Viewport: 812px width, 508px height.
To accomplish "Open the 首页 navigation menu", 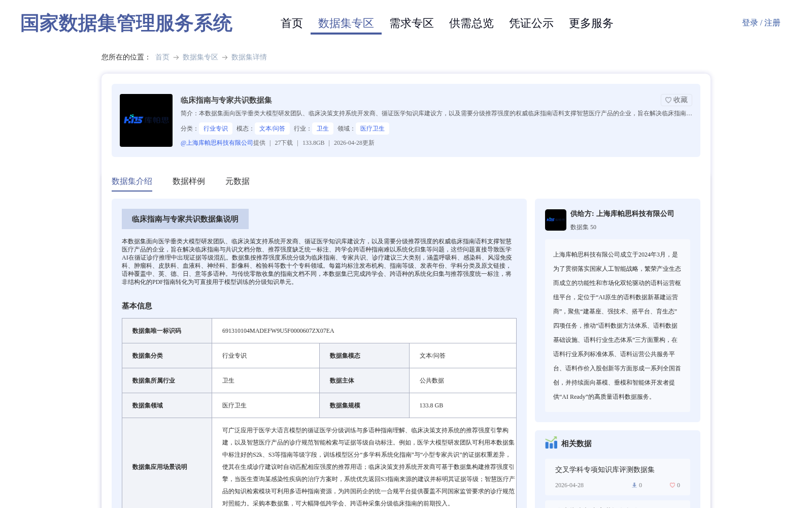I will [291, 23].
